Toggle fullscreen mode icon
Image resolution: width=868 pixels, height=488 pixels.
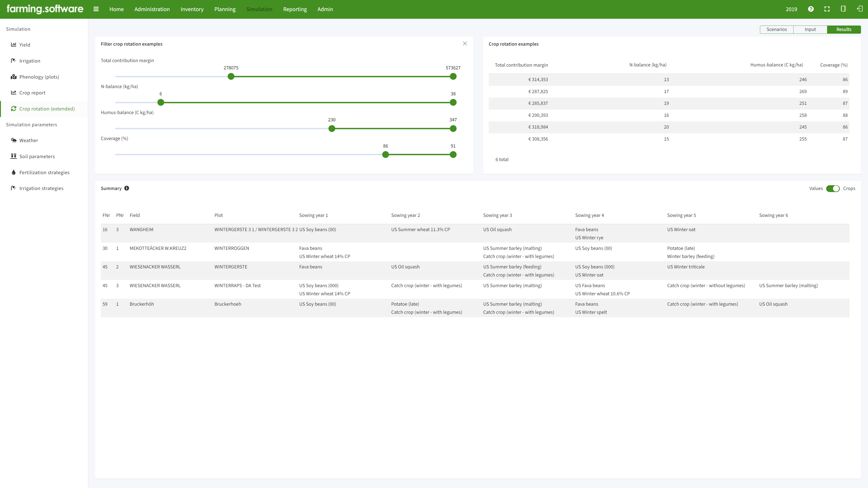coord(827,9)
